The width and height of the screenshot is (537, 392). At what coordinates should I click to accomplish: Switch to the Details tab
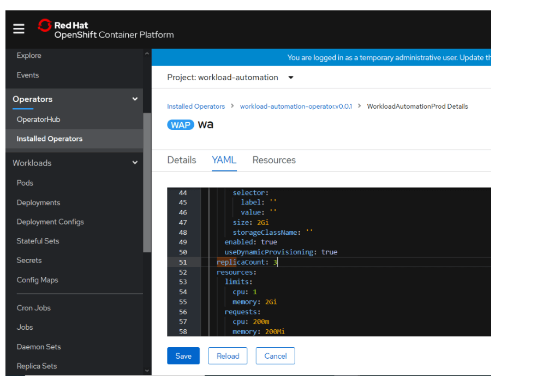(x=181, y=160)
